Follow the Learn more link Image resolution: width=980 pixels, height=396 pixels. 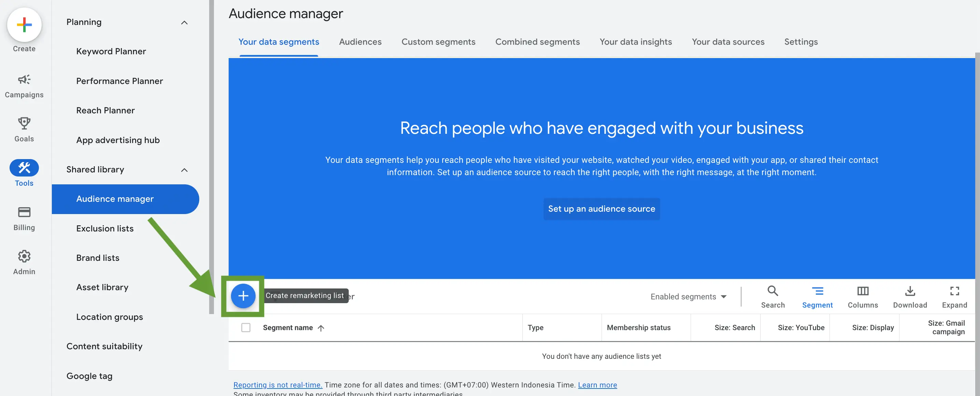pos(597,385)
